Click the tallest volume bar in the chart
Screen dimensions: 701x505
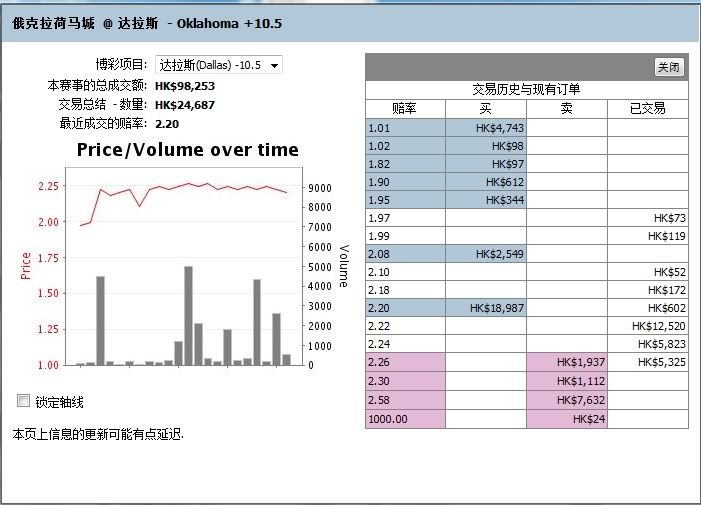pos(188,315)
